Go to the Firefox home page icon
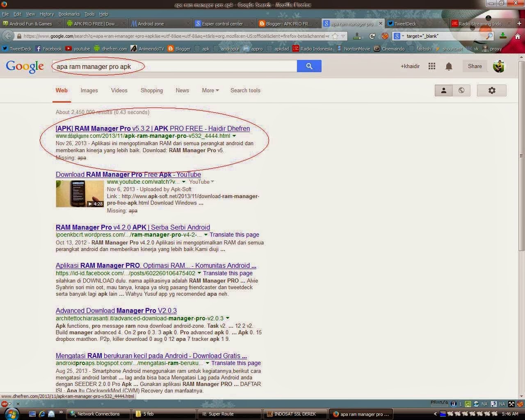The width and height of the screenshot is (525, 420). click(517, 36)
